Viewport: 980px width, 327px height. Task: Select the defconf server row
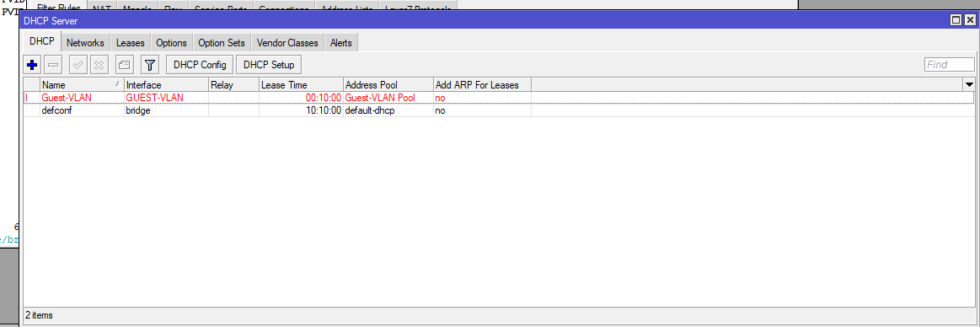(498, 110)
